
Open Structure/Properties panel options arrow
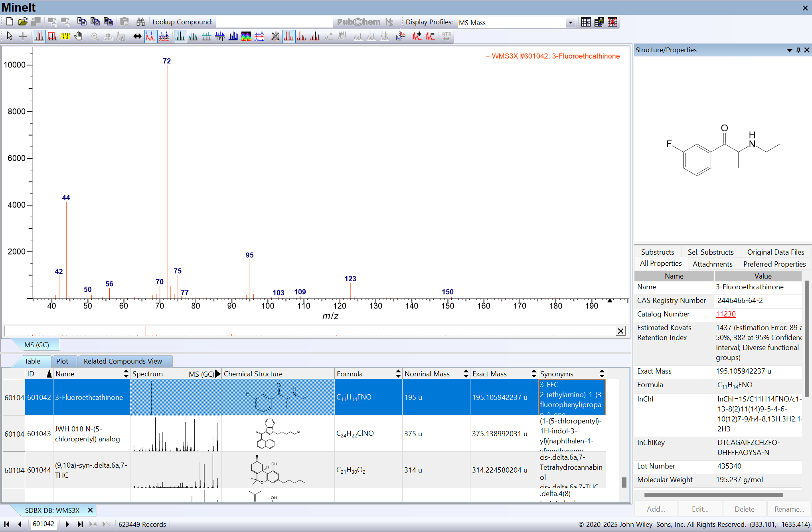789,50
